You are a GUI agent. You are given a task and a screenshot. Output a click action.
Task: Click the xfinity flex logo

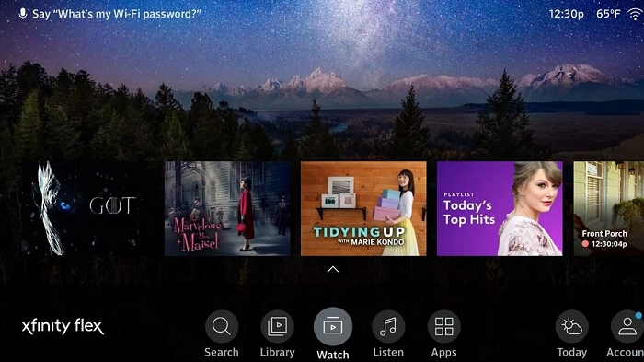[x=63, y=327]
